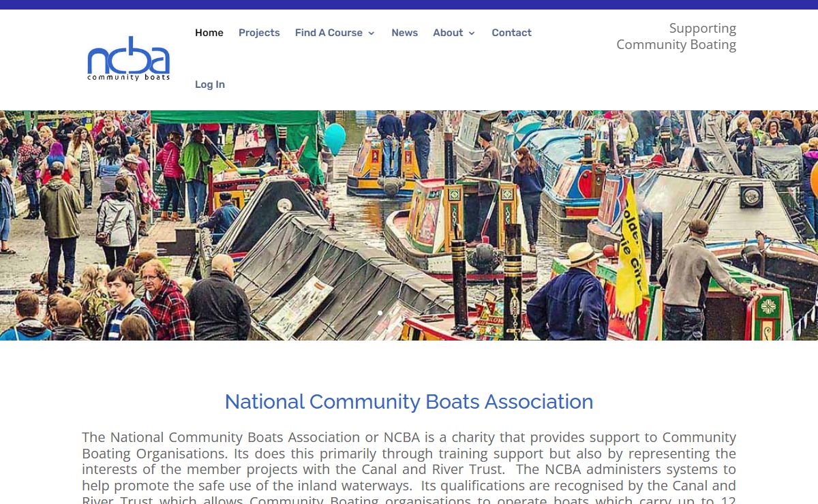The image size is (818, 504).
Task: Go to the Projects page
Action: 259,33
